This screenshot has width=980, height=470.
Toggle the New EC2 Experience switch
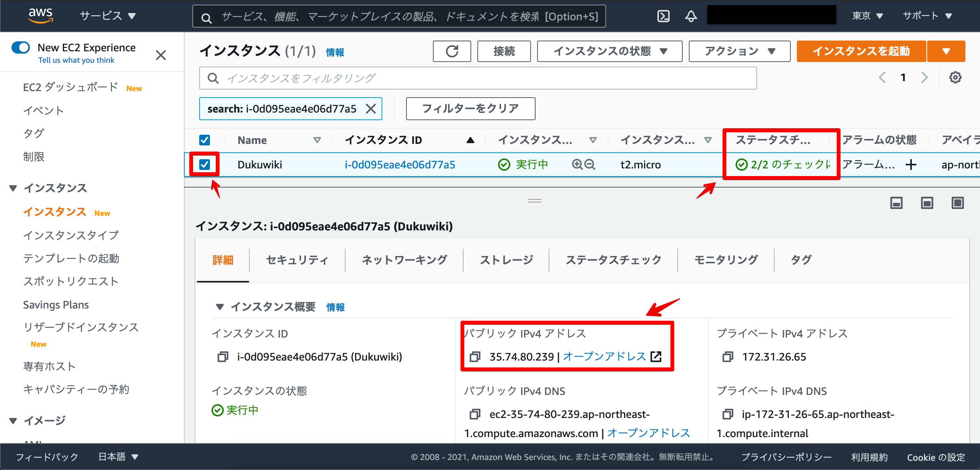click(21, 47)
